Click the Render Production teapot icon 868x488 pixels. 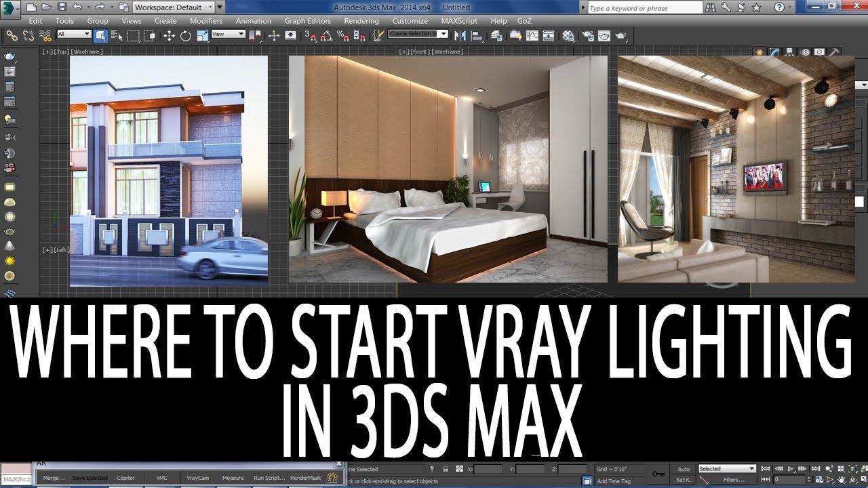[x=620, y=35]
